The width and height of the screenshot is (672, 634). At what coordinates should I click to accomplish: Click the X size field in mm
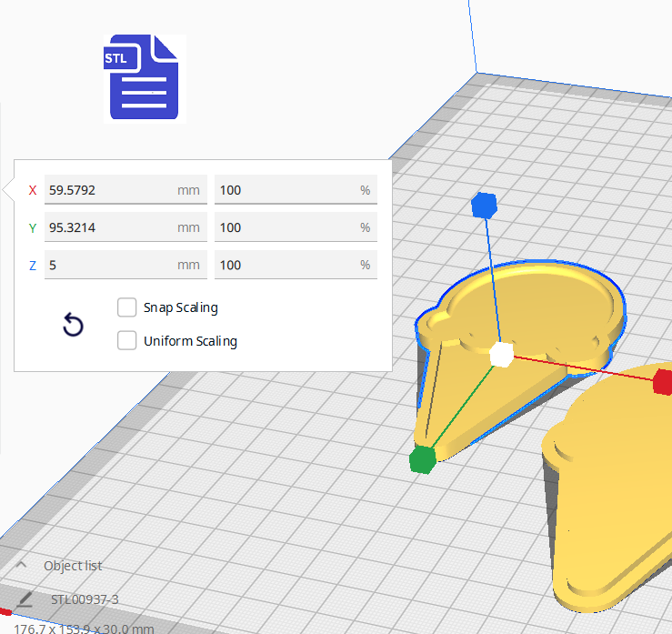coord(109,190)
